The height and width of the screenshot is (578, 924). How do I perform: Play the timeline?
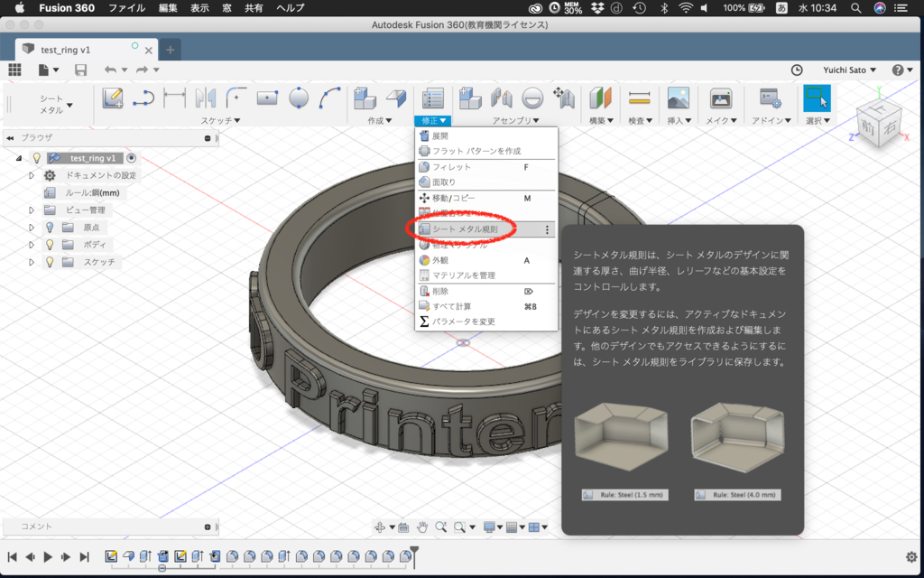49,556
